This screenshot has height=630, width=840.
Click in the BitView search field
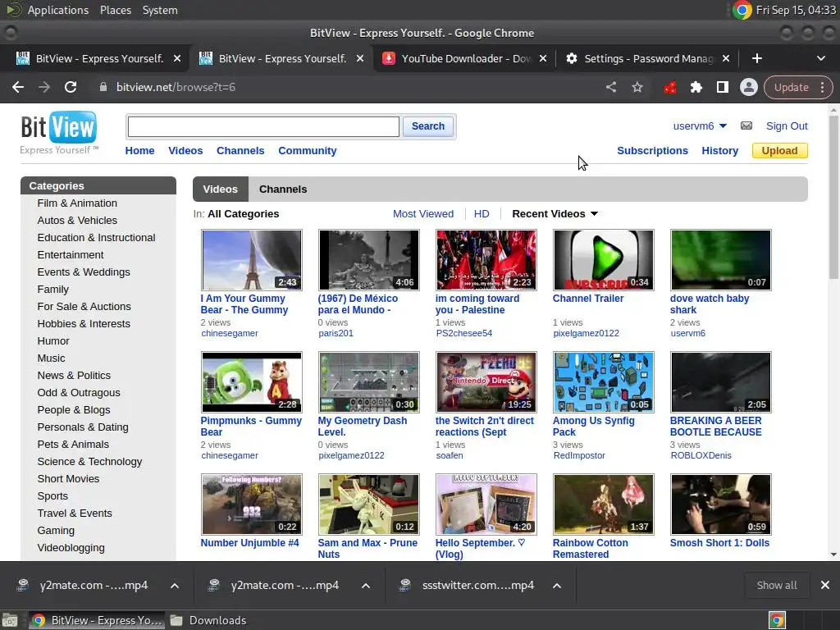263,126
